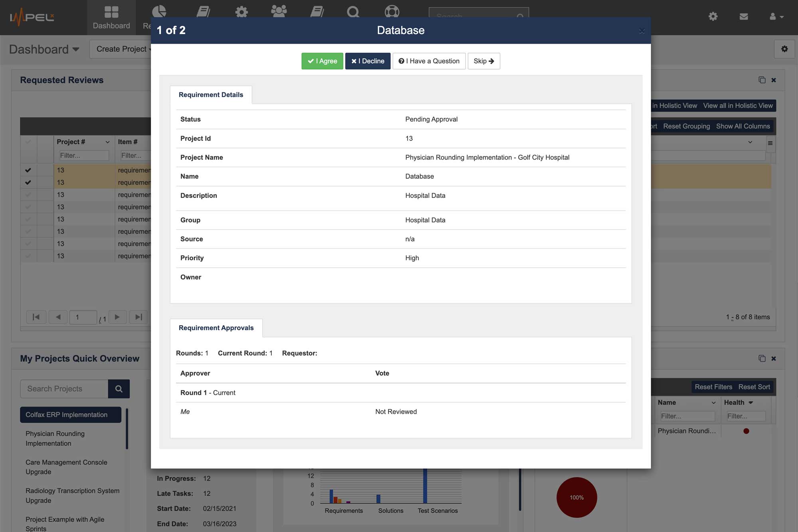Select the Requirement Details tab
The width and height of the screenshot is (798, 532).
pyautogui.click(x=211, y=95)
